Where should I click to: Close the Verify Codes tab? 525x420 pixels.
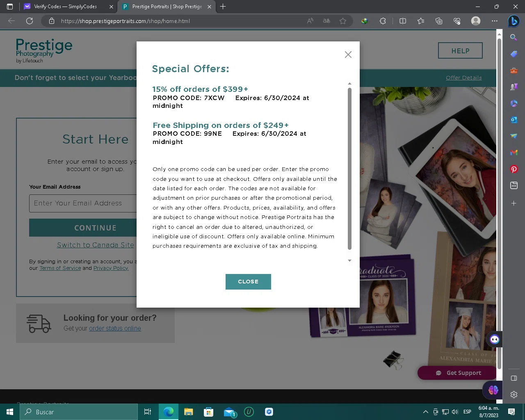(111, 7)
